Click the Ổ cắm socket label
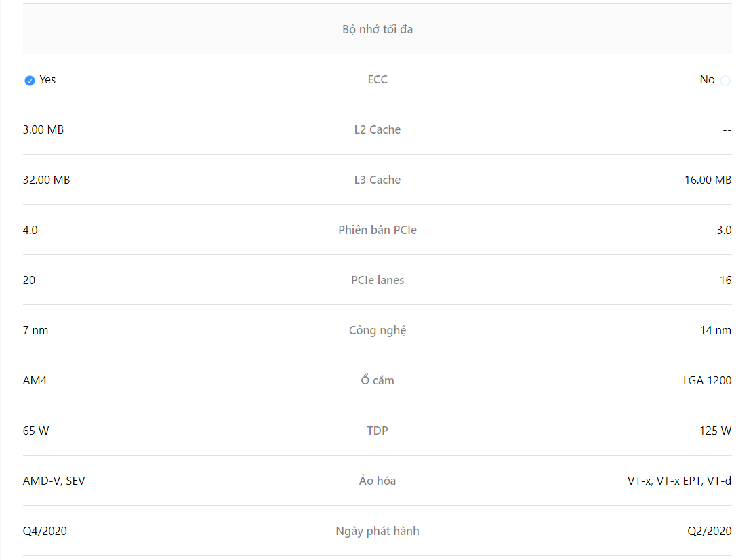Image resolution: width=753 pixels, height=560 pixels. coord(378,380)
